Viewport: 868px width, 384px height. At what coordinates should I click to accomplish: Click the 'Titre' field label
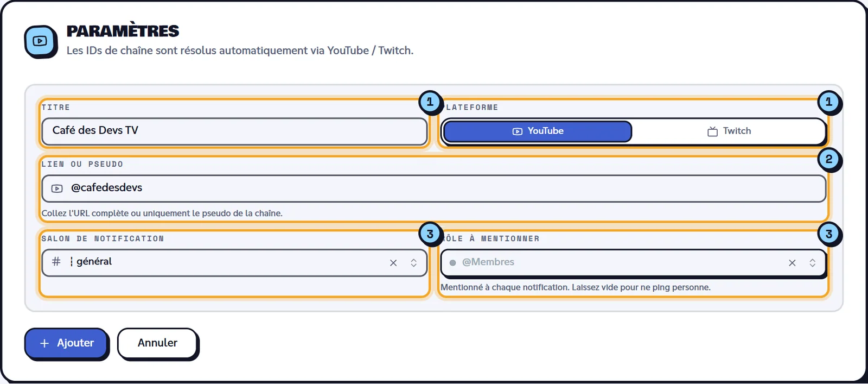tap(56, 108)
